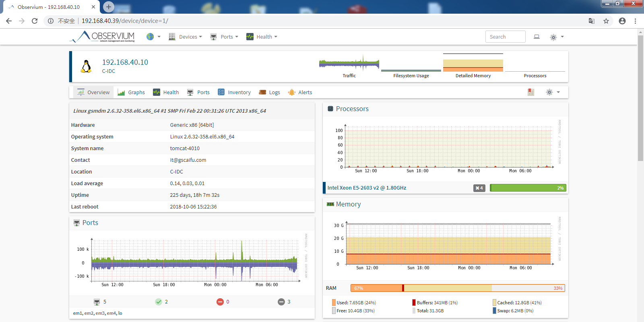Image resolution: width=644 pixels, height=322 pixels.
Task: Click the Detailed Memory mini graph
Action: pyautogui.click(x=473, y=63)
